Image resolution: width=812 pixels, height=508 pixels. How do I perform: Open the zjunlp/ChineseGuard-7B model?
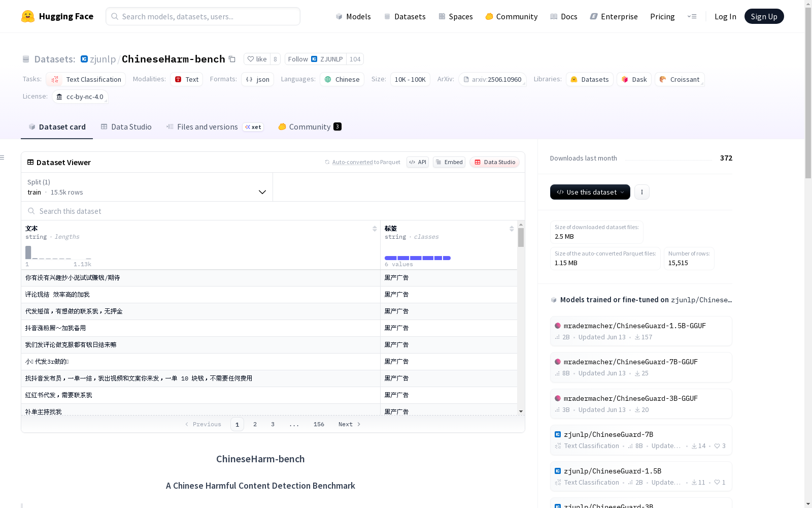(x=641, y=440)
